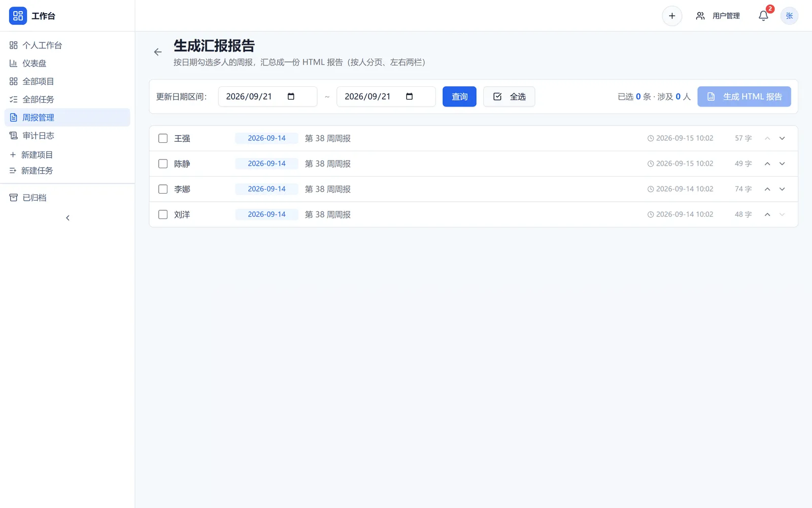
Task: Open 个人工作台 in the sidebar
Action: [67, 45]
